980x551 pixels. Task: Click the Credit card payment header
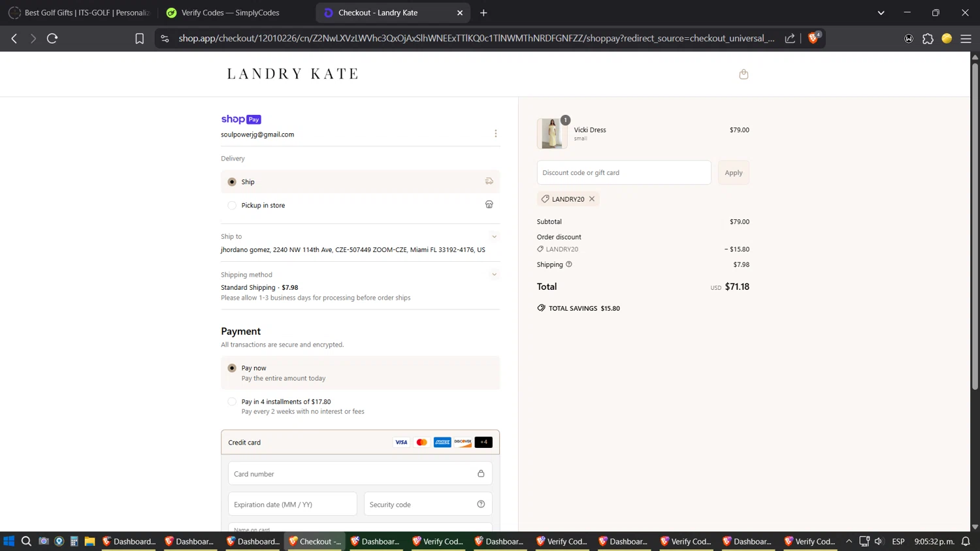[360, 442]
